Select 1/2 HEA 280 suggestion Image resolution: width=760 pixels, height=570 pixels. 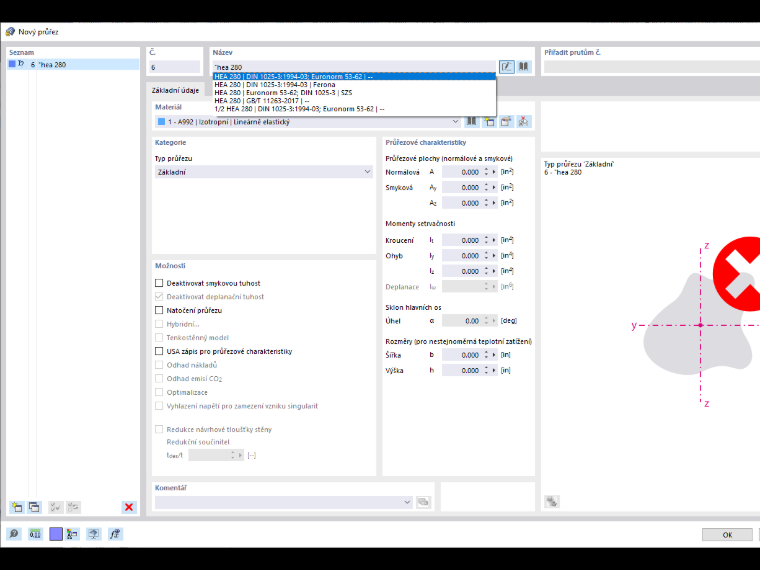click(x=354, y=109)
